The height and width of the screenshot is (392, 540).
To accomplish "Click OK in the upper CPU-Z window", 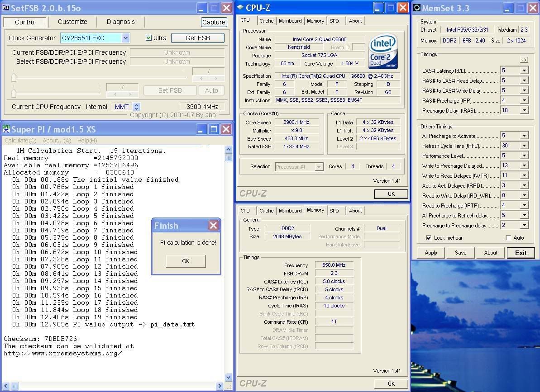I will [391, 194].
